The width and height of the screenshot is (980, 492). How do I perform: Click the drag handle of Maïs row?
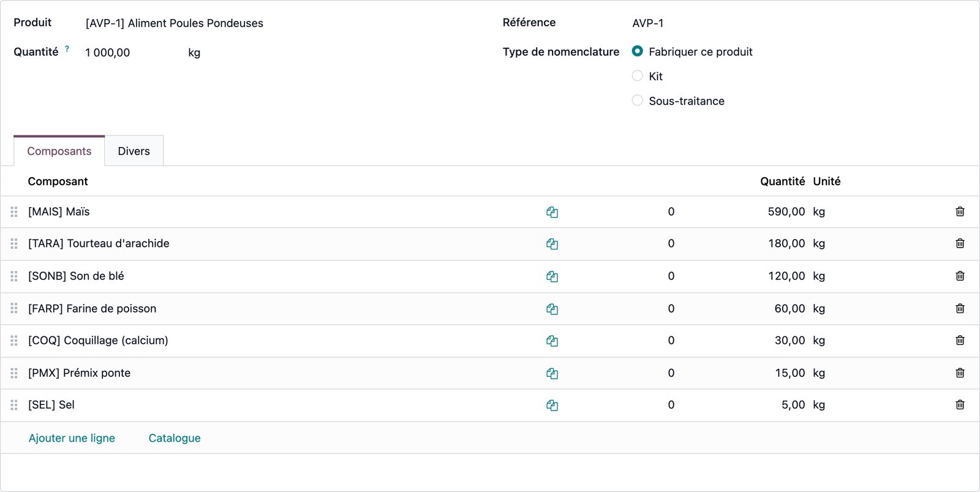pyautogui.click(x=14, y=212)
